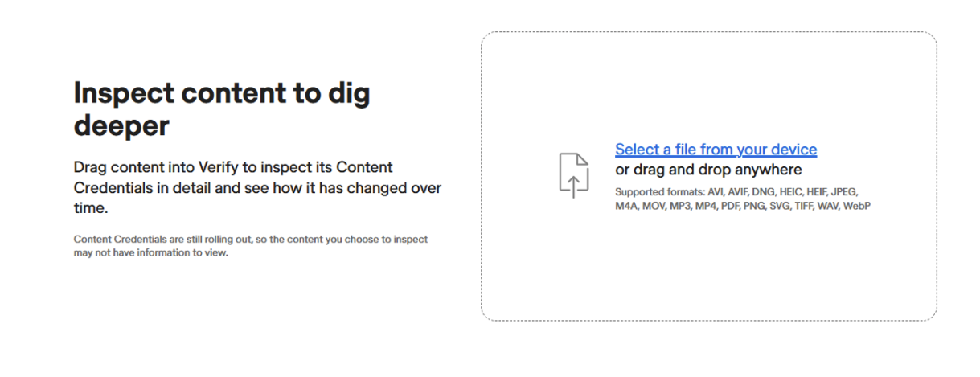This screenshot has height=377, width=980.
Task: Click 'WebP' in the supported formats list
Action: coord(857,206)
